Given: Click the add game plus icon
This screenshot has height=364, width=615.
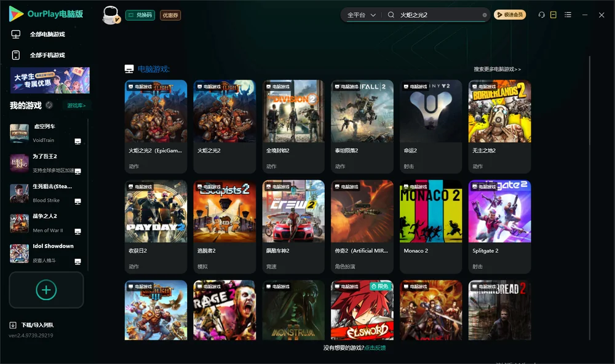Looking at the screenshot, I should pyautogui.click(x=46, y=290).
